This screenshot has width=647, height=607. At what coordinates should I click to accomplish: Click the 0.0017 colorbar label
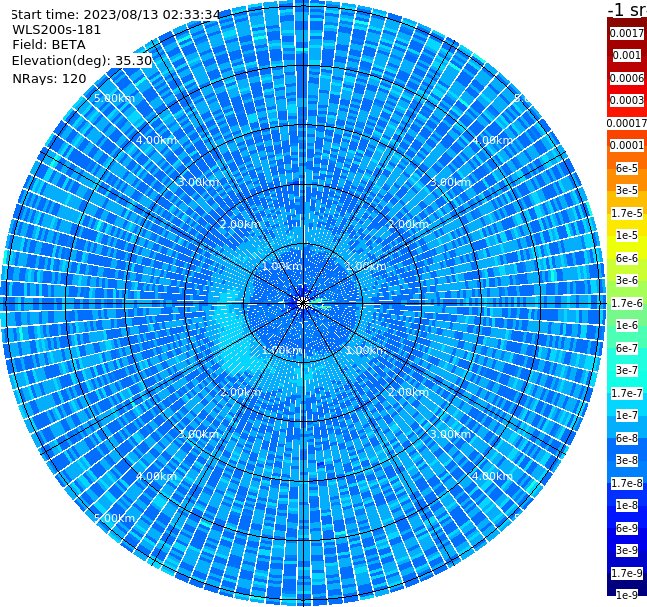tap(627, 33)
